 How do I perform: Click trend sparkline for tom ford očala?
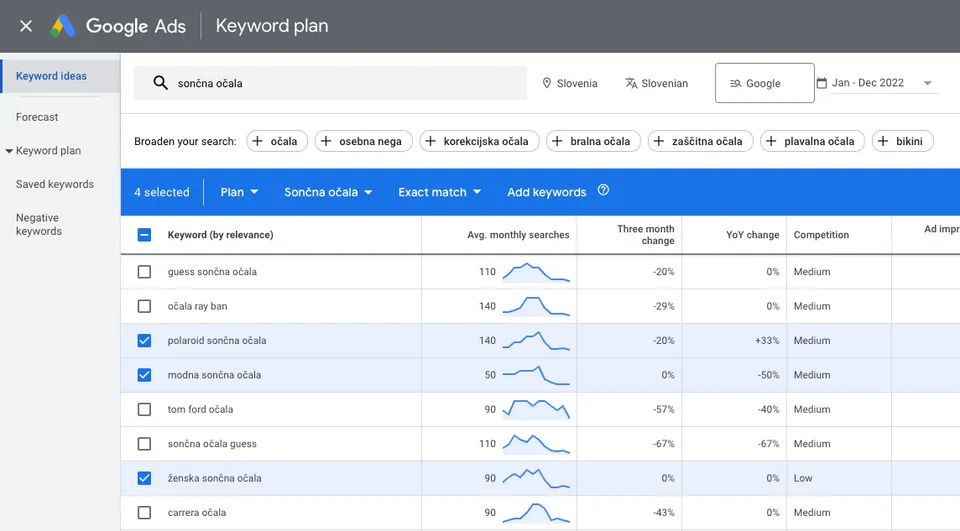pyautogui.click(x=536, y=409)
